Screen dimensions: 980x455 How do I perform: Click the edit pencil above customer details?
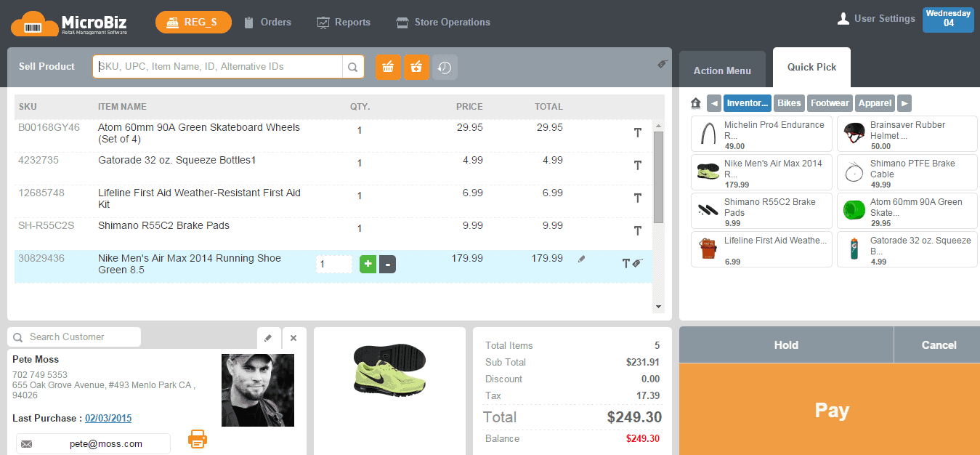pos(268,338)
